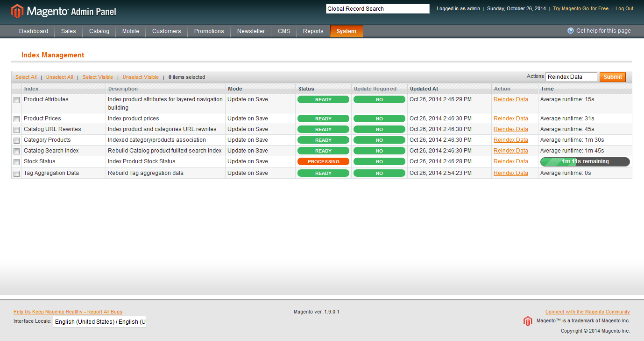Enable the Catalog Search Index checkbox
This screenshot has height=341, width=644.
click(17, 152)
